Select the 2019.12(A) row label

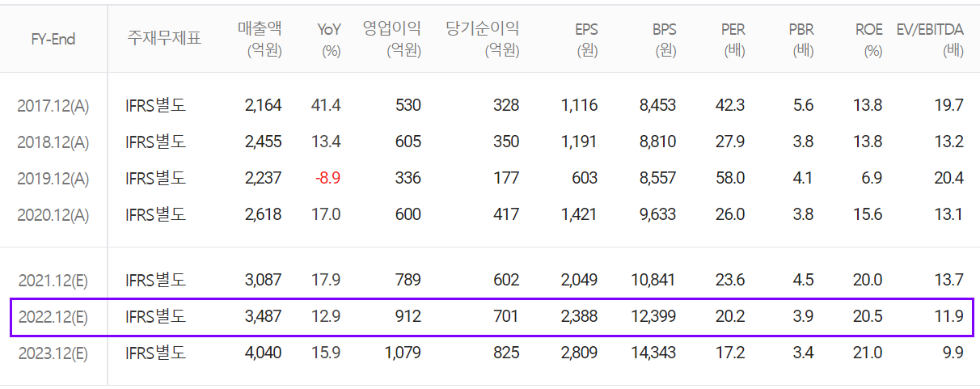tap(53, 179)
